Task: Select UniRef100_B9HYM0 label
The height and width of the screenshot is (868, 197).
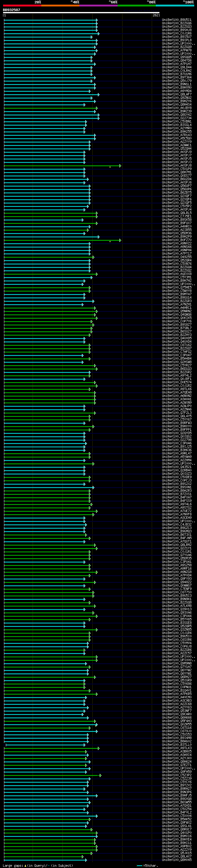Action: click(x=177, y=88)
